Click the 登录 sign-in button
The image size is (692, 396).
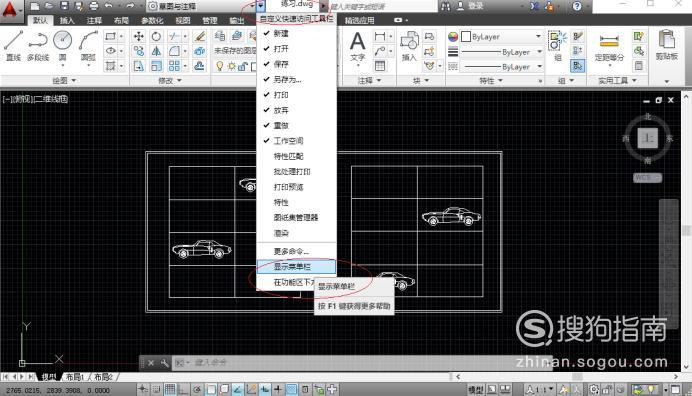pos(471,6)
